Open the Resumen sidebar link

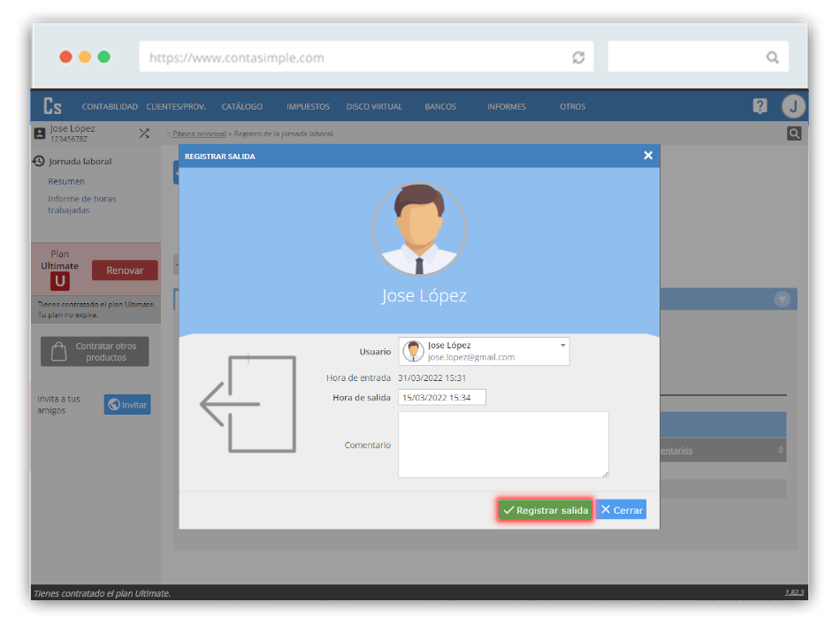[66, 181]
